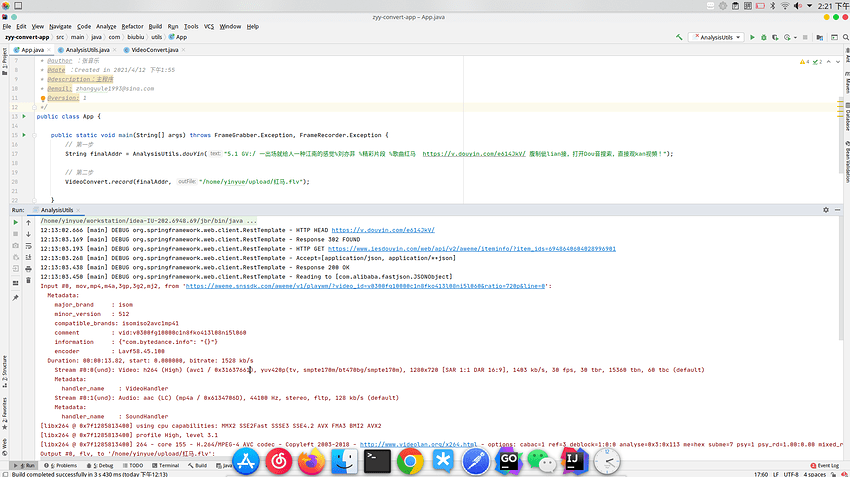
Task: Switch to the VideoConvert.java editor tab
Action: tap(154, 50)
